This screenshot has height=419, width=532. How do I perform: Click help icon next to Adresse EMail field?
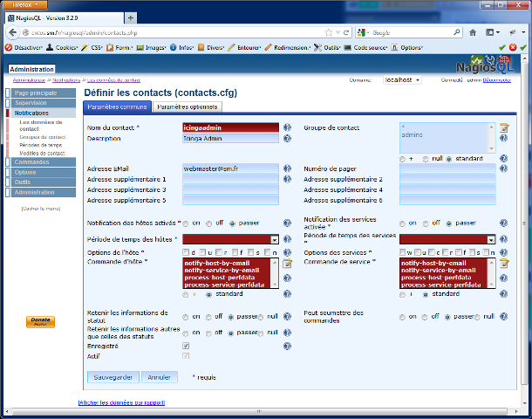pyautogui.click(x=287, y=168)
